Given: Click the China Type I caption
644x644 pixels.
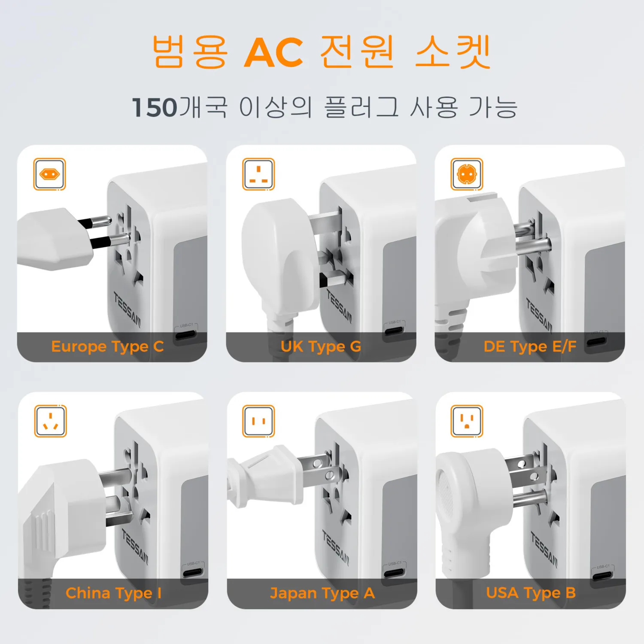Looking at the screenshot, I should click(114, 593).
